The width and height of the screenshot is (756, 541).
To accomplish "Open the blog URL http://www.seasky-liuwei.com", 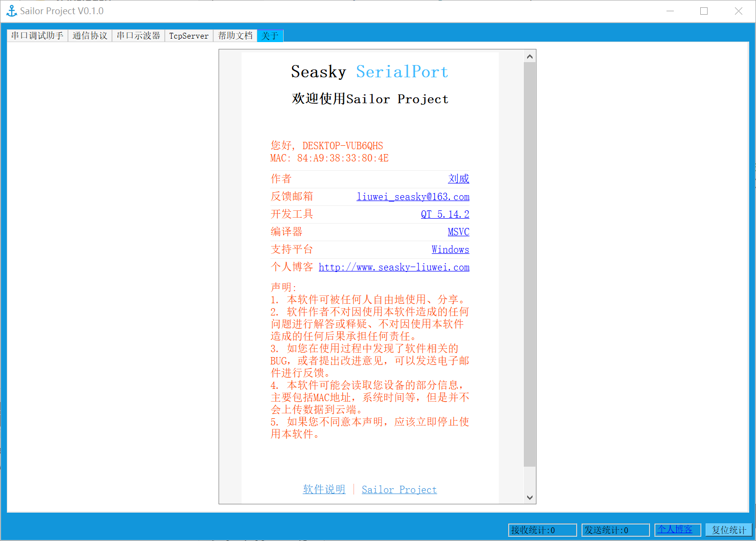I will click(394, 267).
